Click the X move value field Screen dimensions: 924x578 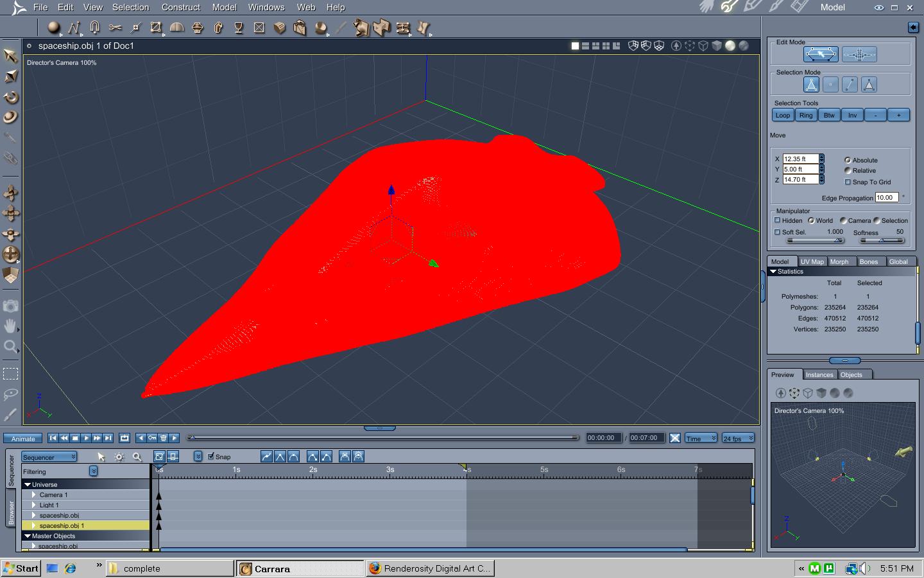(x=800, y=159)
